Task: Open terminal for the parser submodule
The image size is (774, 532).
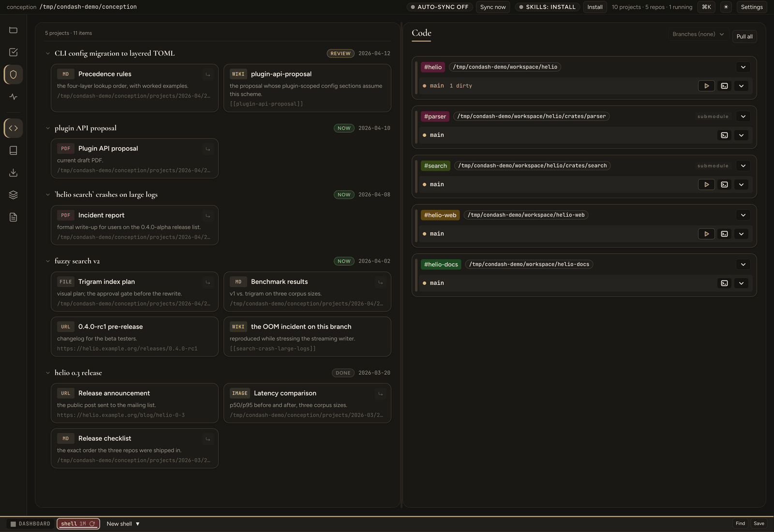Action: (724, 135)
